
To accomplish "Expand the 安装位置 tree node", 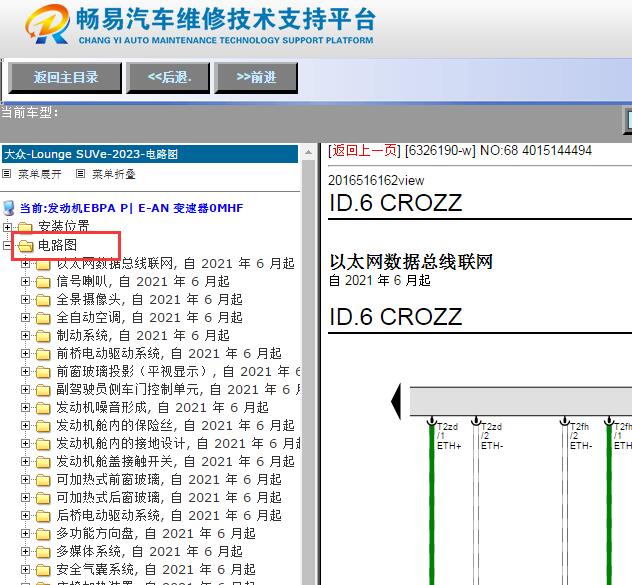I will 7,227.
